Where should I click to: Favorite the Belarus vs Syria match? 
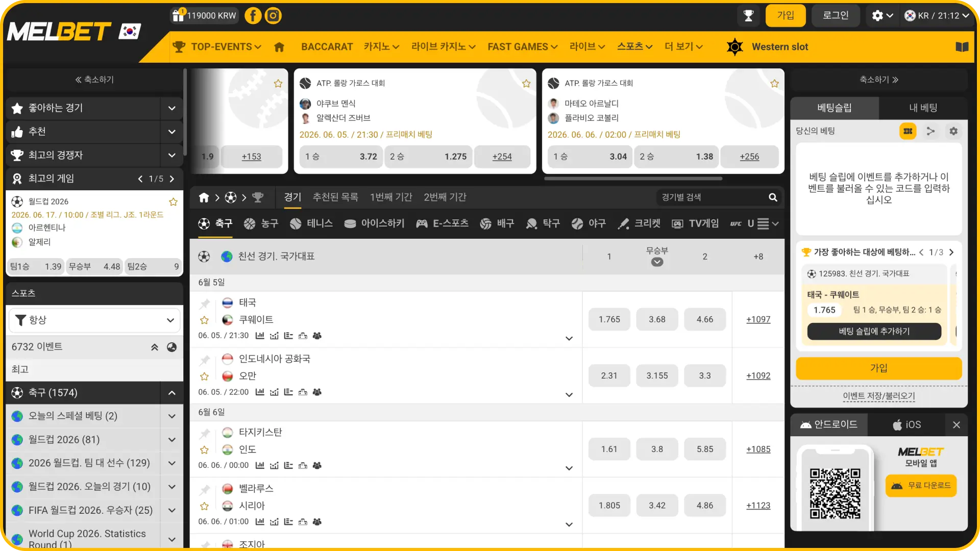point(204,506)
